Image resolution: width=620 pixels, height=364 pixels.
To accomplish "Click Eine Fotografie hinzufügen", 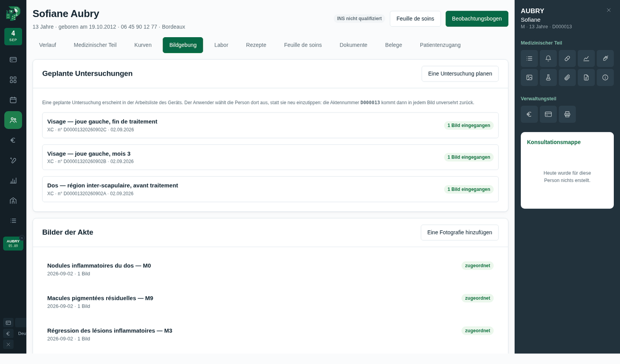I will tap(460, 232).
